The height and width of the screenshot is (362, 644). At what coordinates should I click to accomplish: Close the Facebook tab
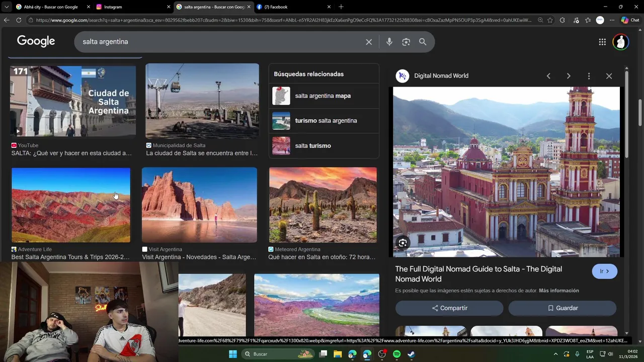pos(329,7)
